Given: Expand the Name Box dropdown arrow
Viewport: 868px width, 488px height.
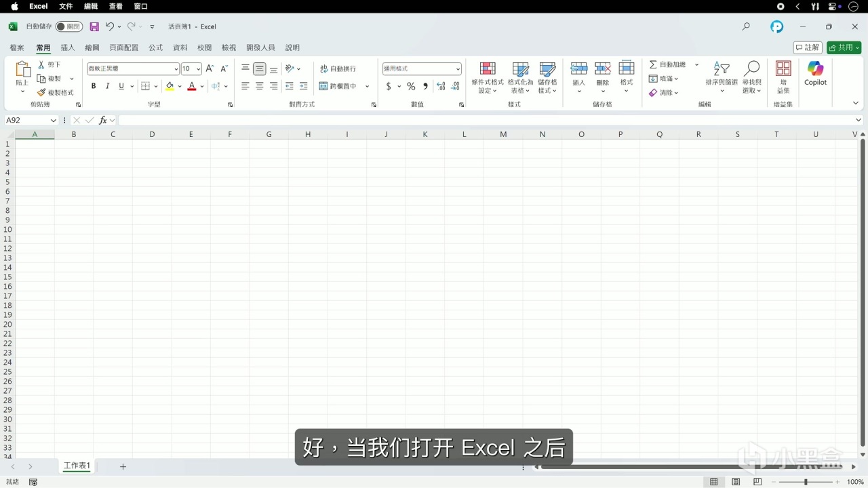Looking at the screenshot, I should 54,120.
